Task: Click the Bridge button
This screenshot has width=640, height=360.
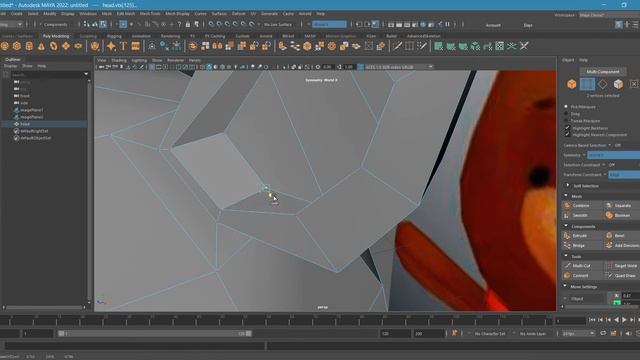Action: pos(580,245)
